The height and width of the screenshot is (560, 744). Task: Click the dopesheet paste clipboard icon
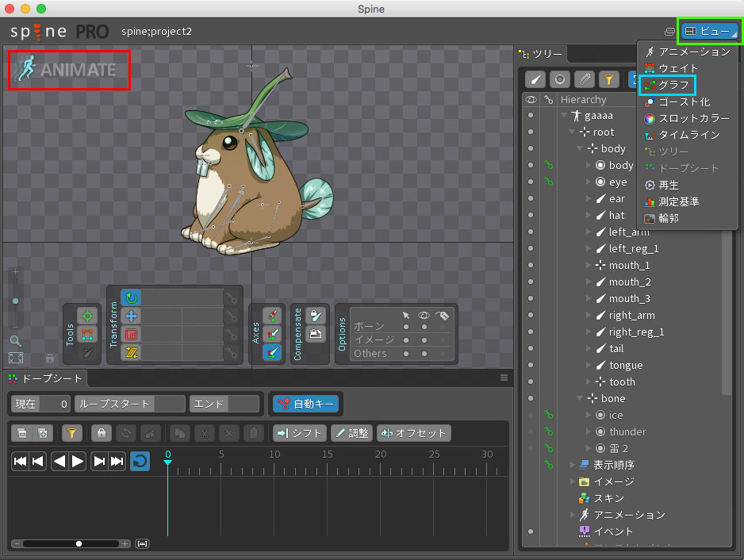[254, 433]
